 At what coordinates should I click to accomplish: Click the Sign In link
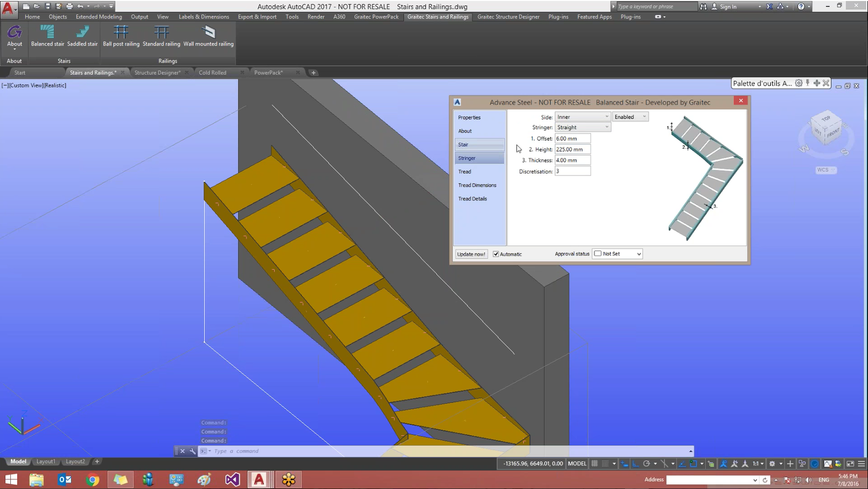click(727, 6)
